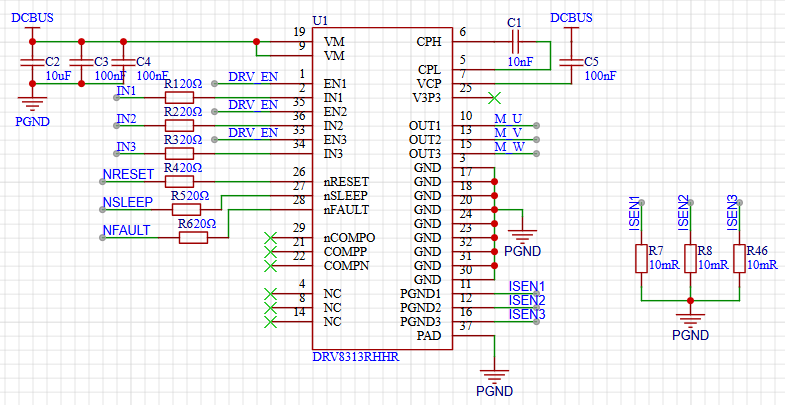Select the no-connect marker on pin 14
Viewport: 785px width, 405px height.
pyautogui.click(x=270, y=321)
